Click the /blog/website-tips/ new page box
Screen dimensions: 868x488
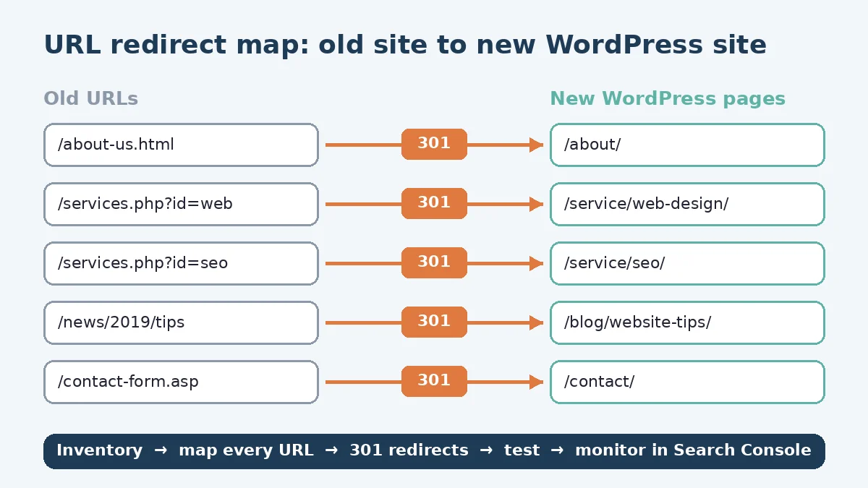[x=687, y=322]
